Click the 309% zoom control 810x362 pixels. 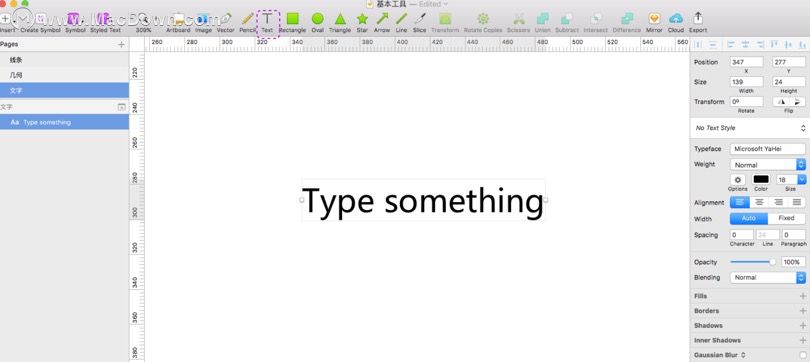coord(144,23)
